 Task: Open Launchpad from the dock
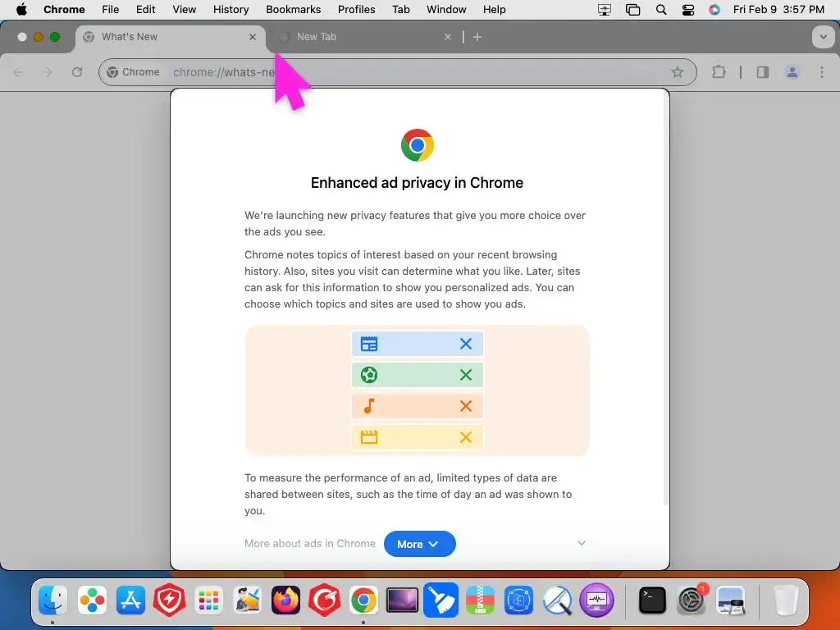click(x=208, y=600)
